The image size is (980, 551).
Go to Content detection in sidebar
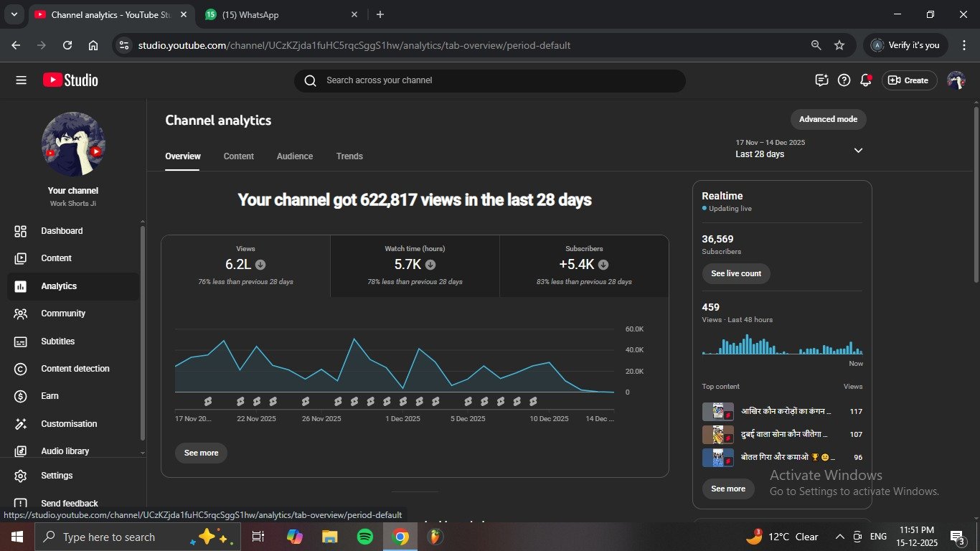75,369
